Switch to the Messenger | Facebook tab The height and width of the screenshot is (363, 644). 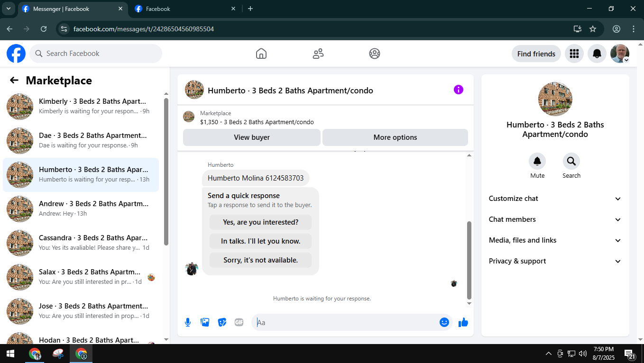pyautogui.click(x=72, y=9)
